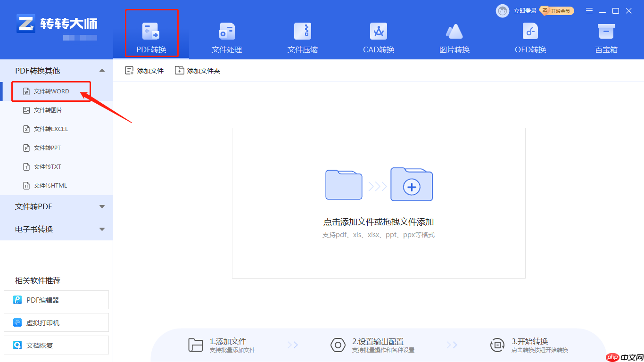Expand the 电子书转换 section arrow
The width and height of the screenshot is (644, 362).
point(102,229)
